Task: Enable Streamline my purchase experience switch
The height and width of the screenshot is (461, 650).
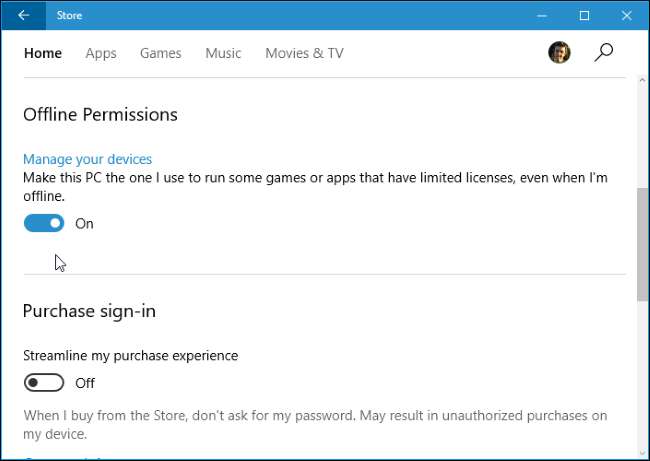Action: point(44,382)
